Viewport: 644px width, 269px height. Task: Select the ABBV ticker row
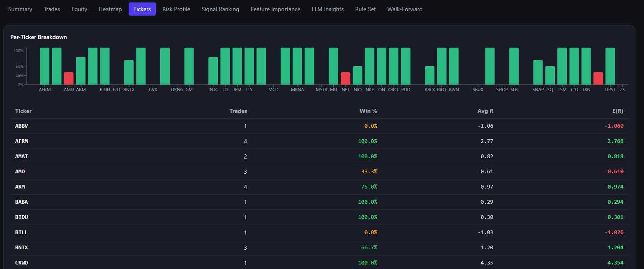pos(319,126)
